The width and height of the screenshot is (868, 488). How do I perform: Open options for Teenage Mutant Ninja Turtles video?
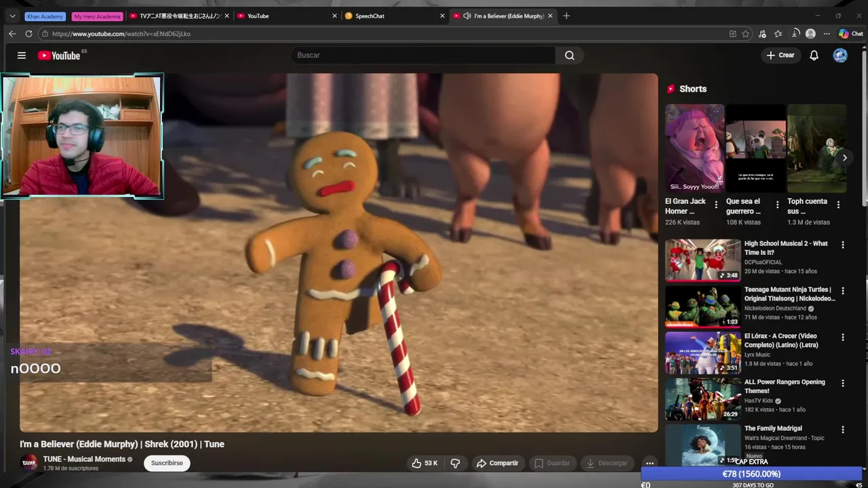tap(843, 291)
